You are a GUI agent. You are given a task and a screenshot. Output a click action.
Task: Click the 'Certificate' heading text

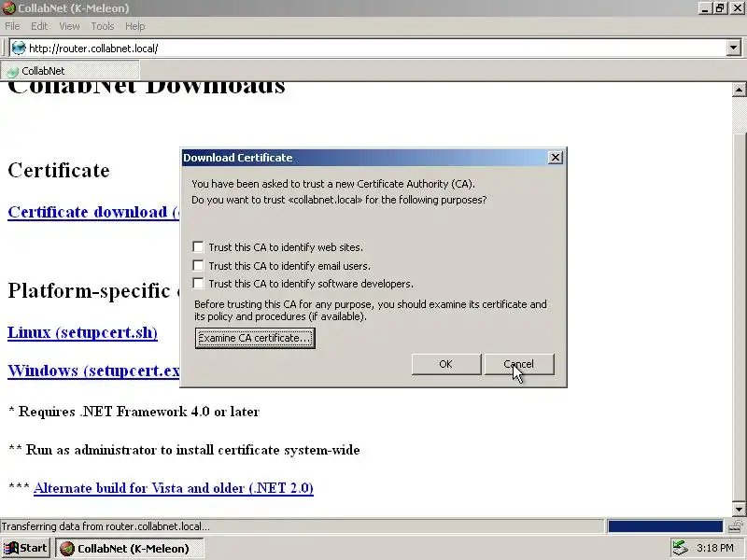point(59,170)
